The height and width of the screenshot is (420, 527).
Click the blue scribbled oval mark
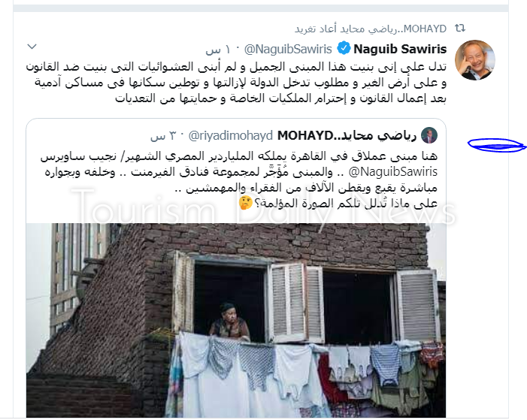pyautogui.click(x=497, y=145)
